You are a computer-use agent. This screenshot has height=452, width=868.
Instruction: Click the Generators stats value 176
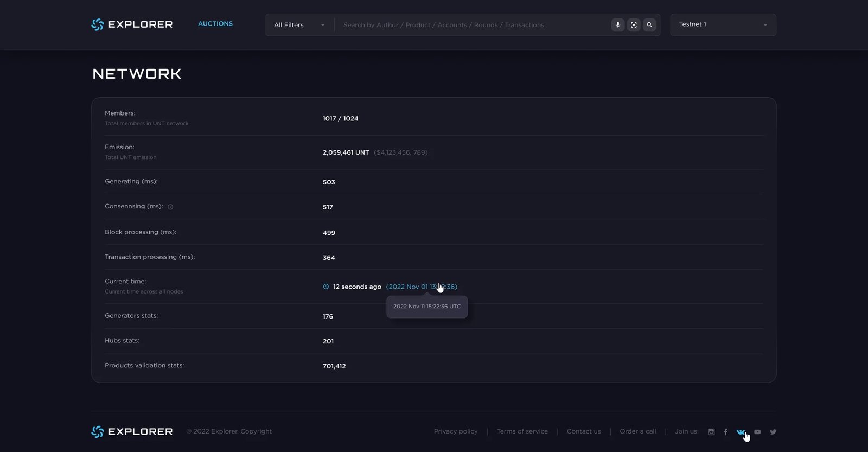(328, 316)
